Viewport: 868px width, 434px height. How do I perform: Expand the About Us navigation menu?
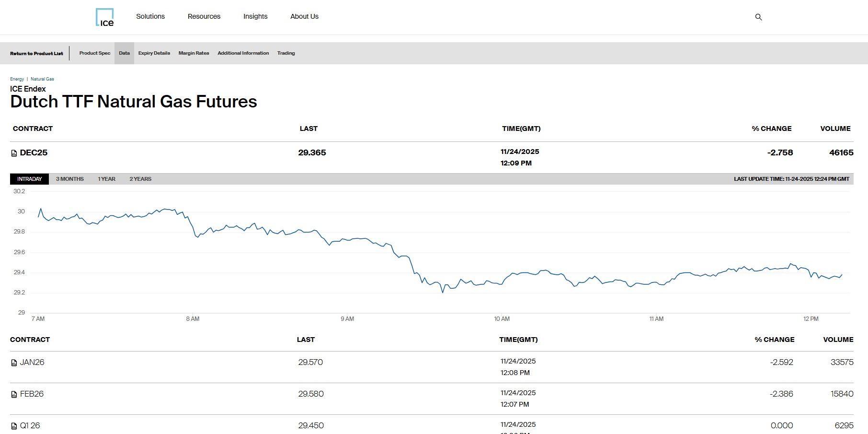304,16
